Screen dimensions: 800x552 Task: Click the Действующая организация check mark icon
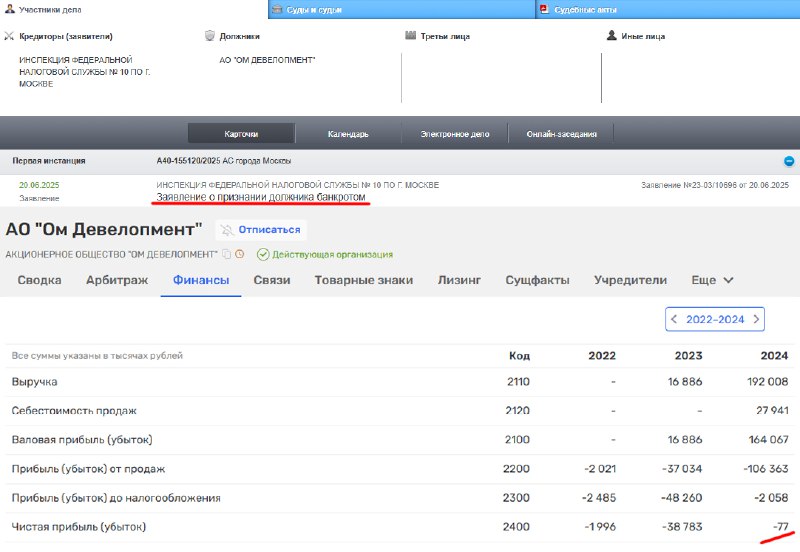point(263,254)
